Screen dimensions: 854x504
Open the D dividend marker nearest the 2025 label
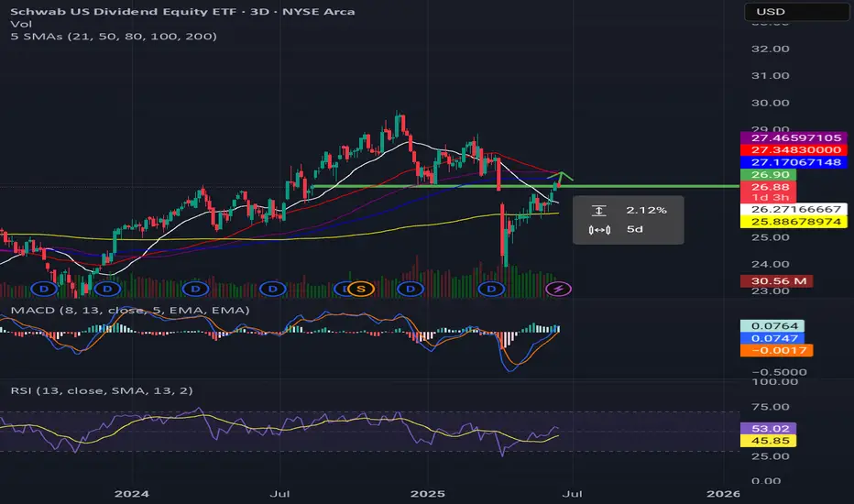click(411, 289)
